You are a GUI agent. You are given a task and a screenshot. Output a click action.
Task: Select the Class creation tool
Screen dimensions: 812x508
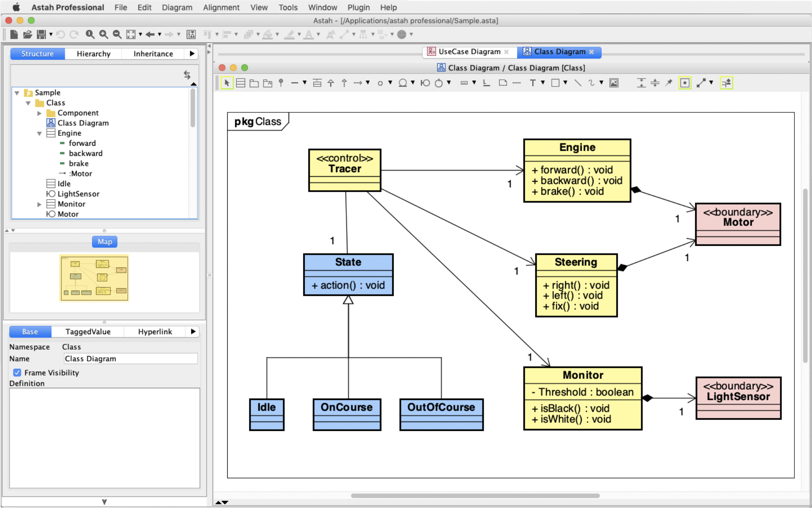(241, 83)
